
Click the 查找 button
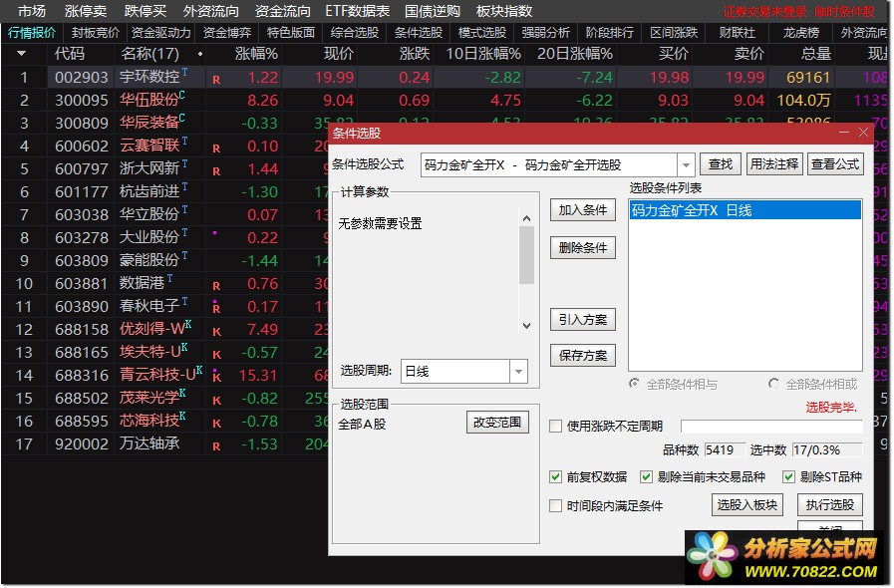721,164
